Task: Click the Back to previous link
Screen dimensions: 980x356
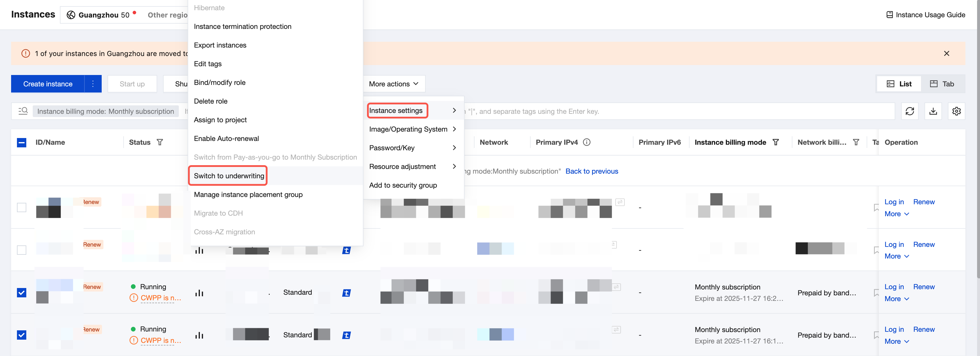Action: point(592,171)
